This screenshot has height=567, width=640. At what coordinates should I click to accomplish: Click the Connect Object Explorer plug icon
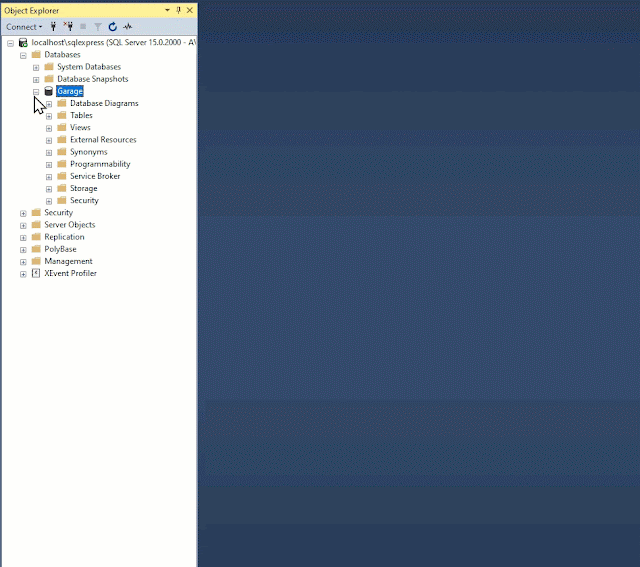54,27
